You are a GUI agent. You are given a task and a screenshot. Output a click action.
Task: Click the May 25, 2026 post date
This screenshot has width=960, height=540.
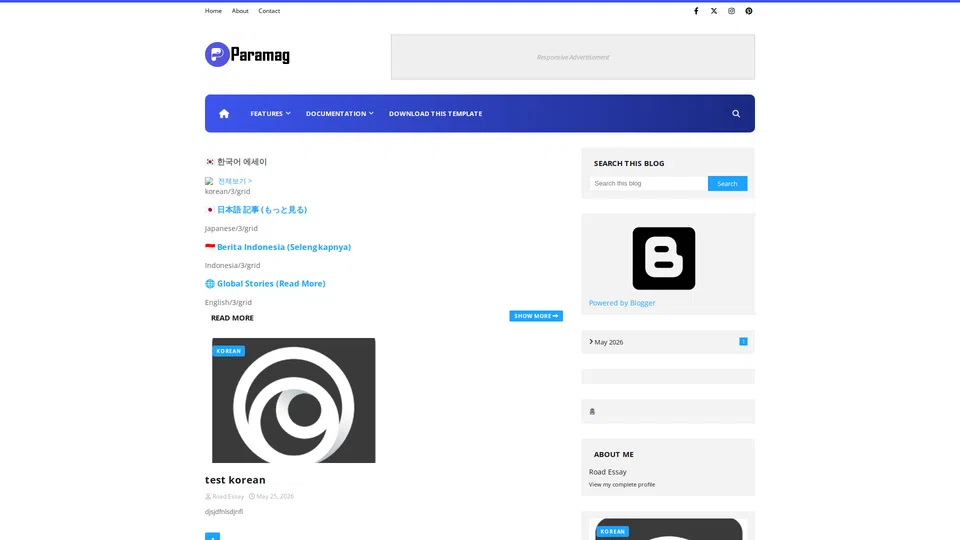click(275, 497)
